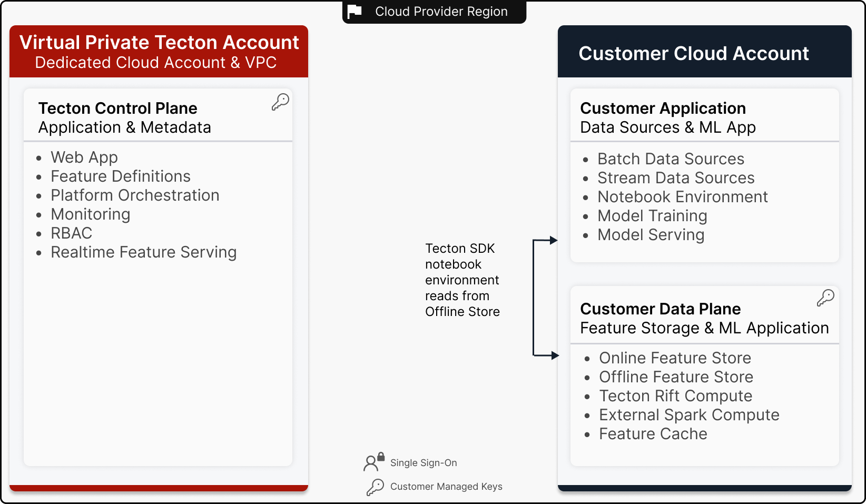Click the Model Training item

click(x=652, y=216)
